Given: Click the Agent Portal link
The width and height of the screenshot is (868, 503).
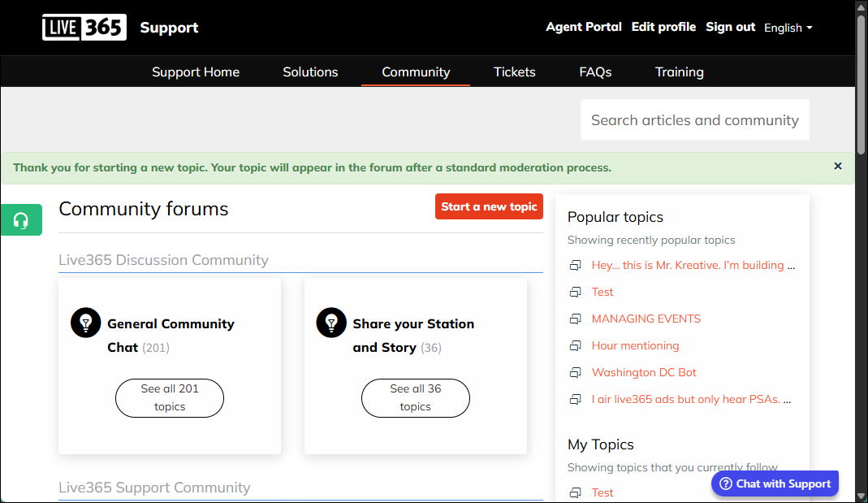Looking at the screenshot, I should tap(584, 27).
